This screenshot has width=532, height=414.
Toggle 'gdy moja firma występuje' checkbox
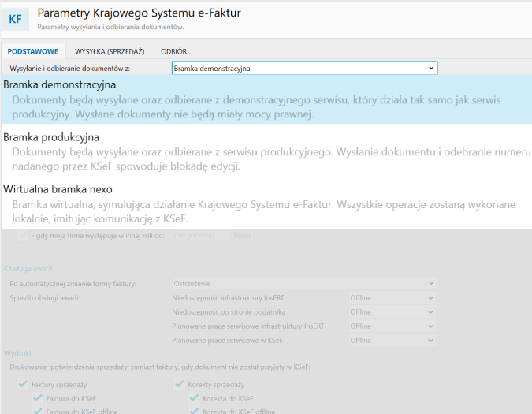[x=22, y=236]
